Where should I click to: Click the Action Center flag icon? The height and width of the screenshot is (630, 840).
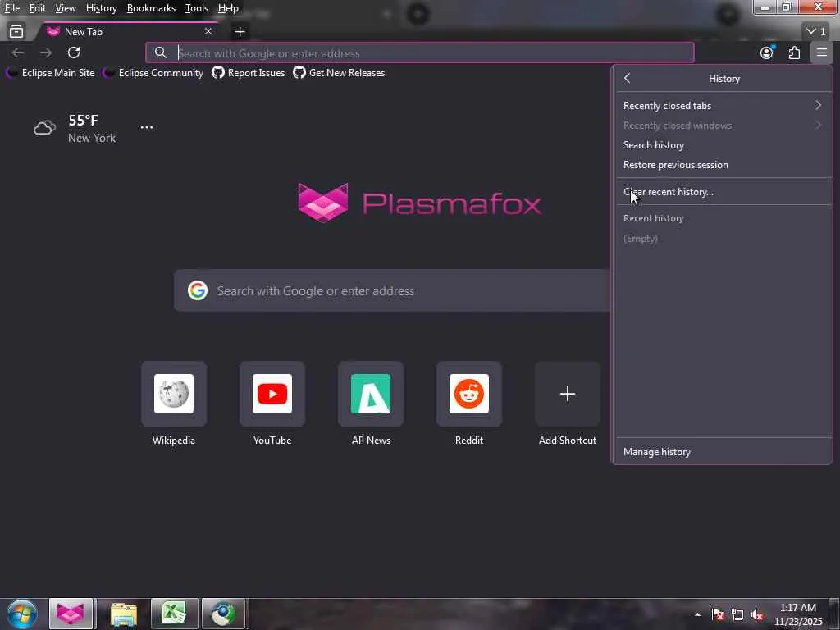coord(717,615)
